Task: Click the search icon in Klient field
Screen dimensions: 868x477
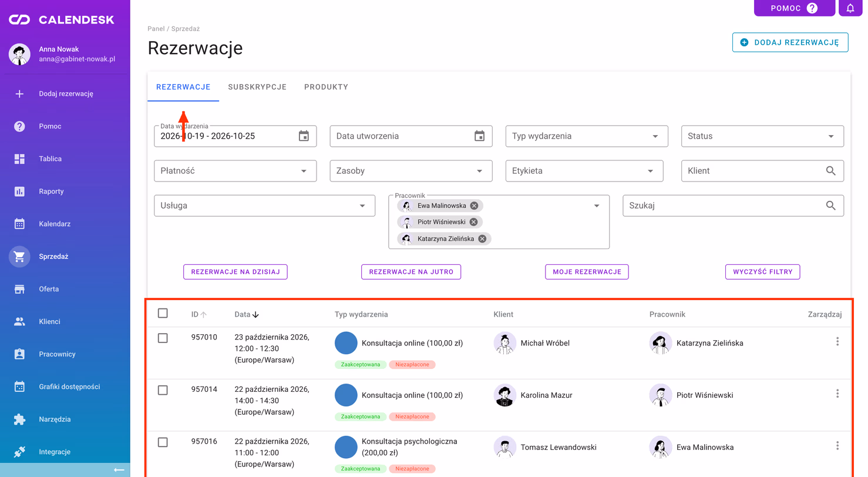Action: click(830, 171)
